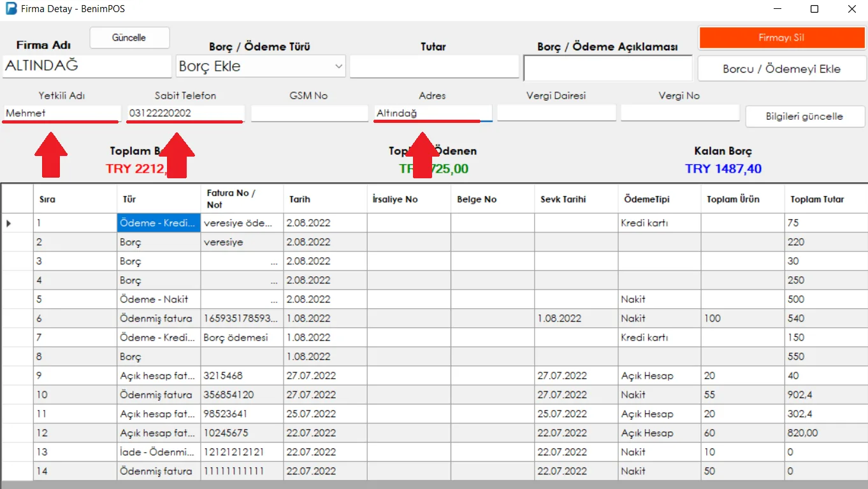This screenshot has width=868, height=489.
Task: Click Borcu / Ödemeyi Ekle button
Action: (781, 69)
